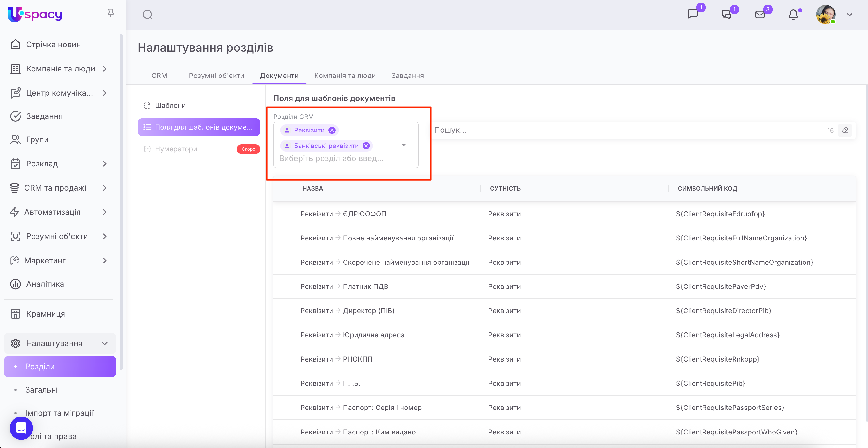Remove the Банківські реквізити chip
This screenshot has width=868, height=448.
[x=366, y=146]
